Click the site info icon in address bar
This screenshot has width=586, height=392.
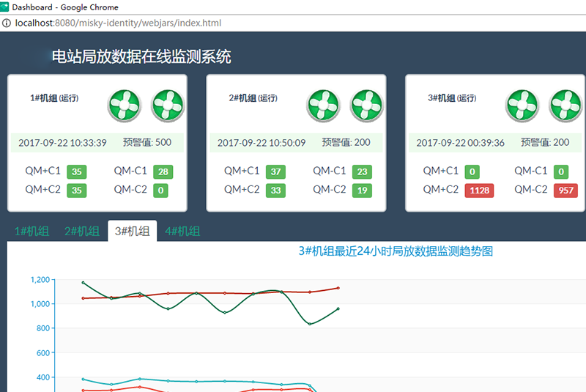(x=7, y=23)
